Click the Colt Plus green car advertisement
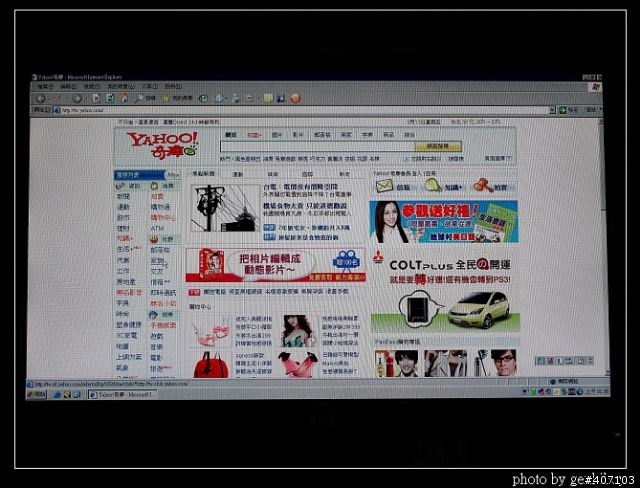Screen dimensions: 640x488 point(446,290)
